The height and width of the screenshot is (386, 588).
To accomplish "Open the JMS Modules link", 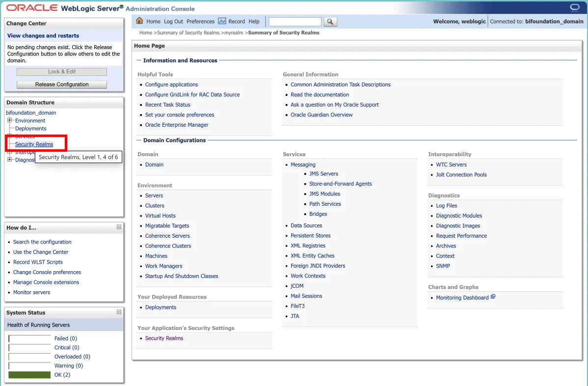I will [324, 194].
